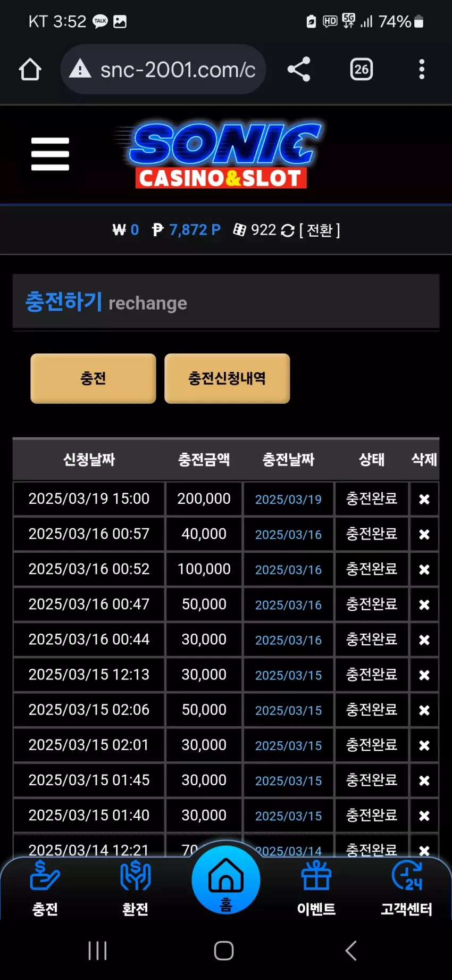
Task: Click the refresh balance icon
Action: (x=288, y=230)
